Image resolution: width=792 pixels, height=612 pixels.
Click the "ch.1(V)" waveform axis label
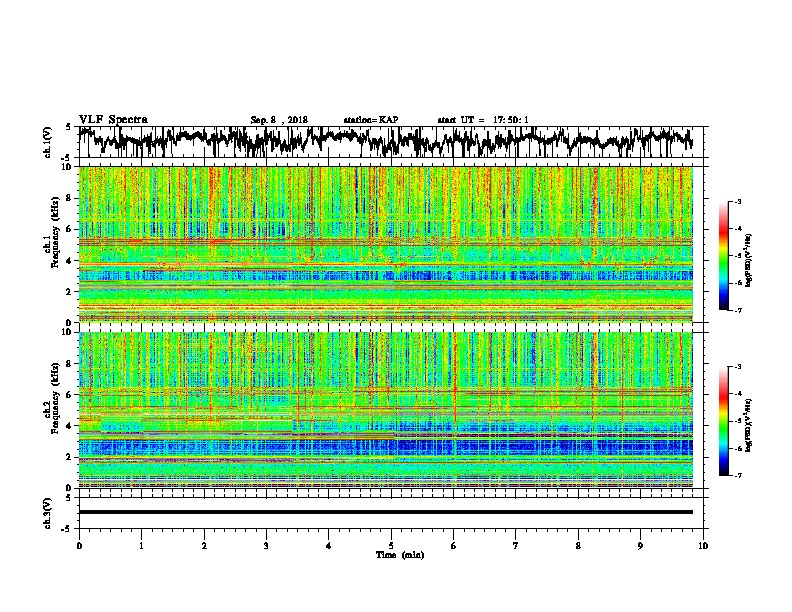48,142
